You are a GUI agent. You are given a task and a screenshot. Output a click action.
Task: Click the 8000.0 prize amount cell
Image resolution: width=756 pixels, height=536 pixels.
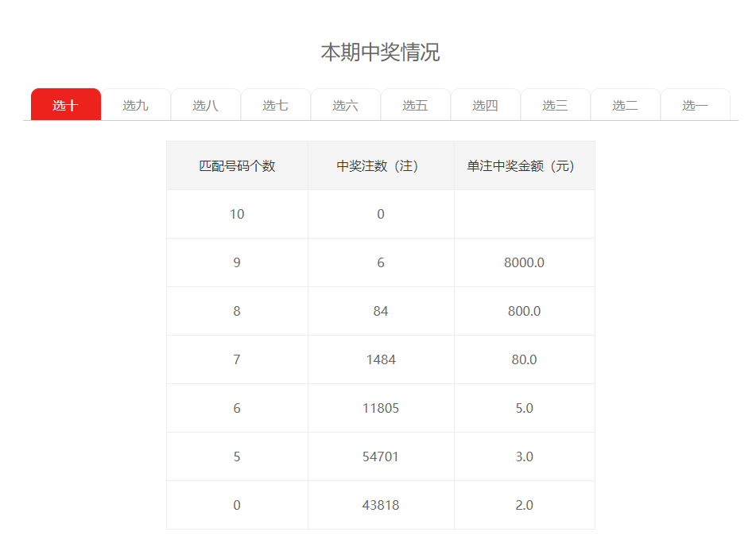[x=524, y=262]
